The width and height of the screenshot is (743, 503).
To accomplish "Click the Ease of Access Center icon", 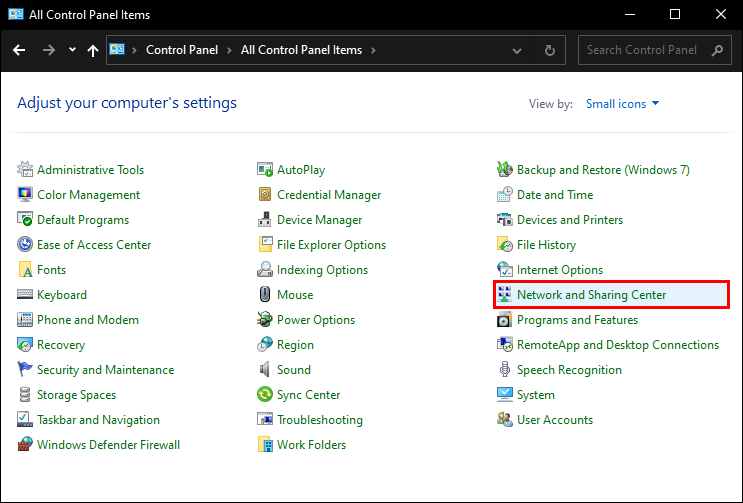I will click(25, 244).
